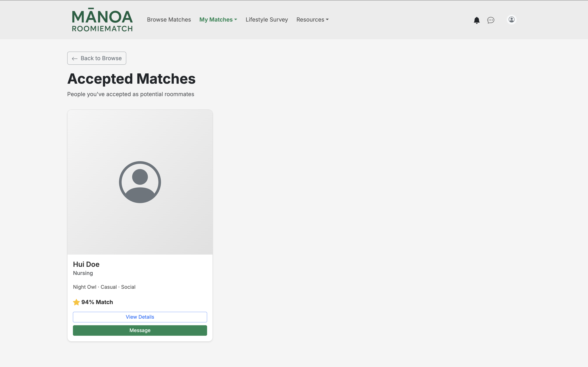Click the Manoa RoomieMatch logo

(102, 20)
